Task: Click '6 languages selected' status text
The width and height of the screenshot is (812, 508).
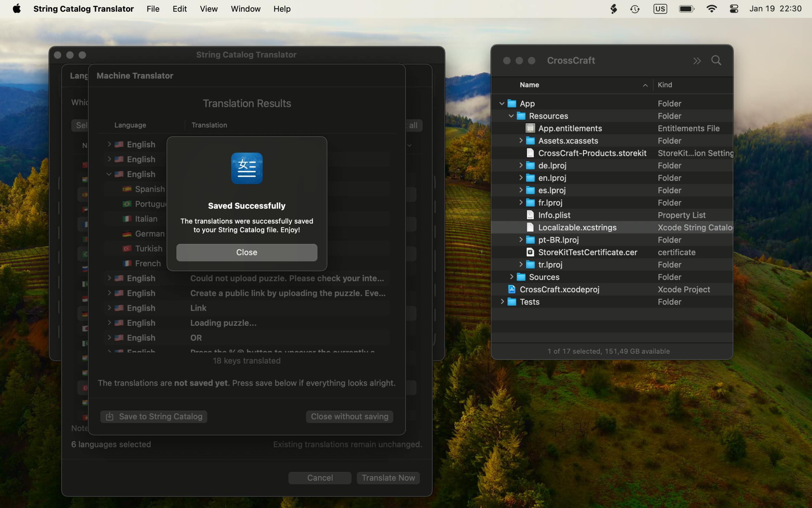Action: click(x=111, y=444)
